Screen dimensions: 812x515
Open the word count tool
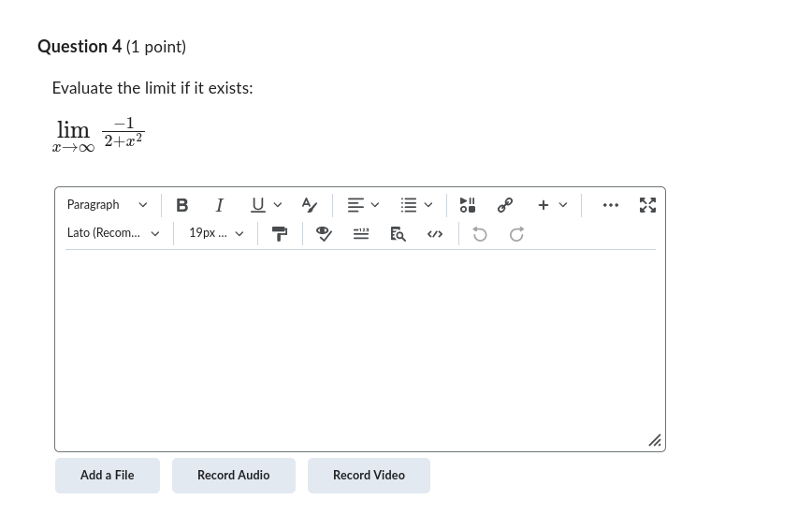click(x=361, y=234)
